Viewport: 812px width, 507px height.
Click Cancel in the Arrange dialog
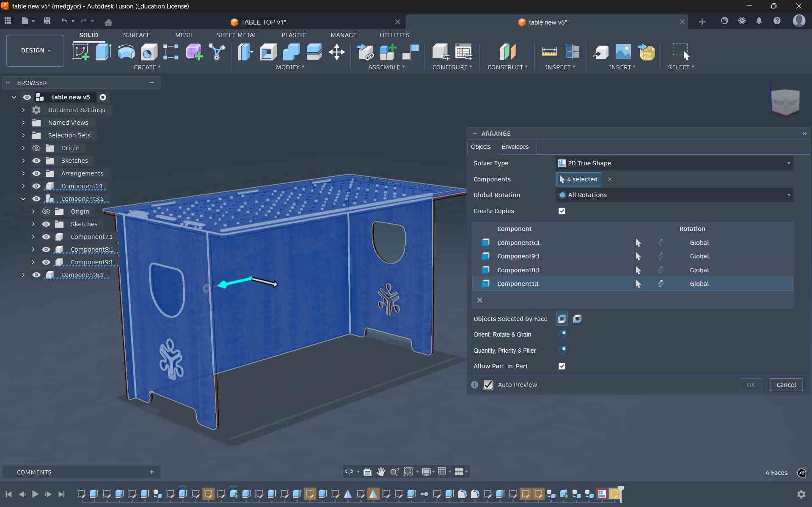(786, 385)
